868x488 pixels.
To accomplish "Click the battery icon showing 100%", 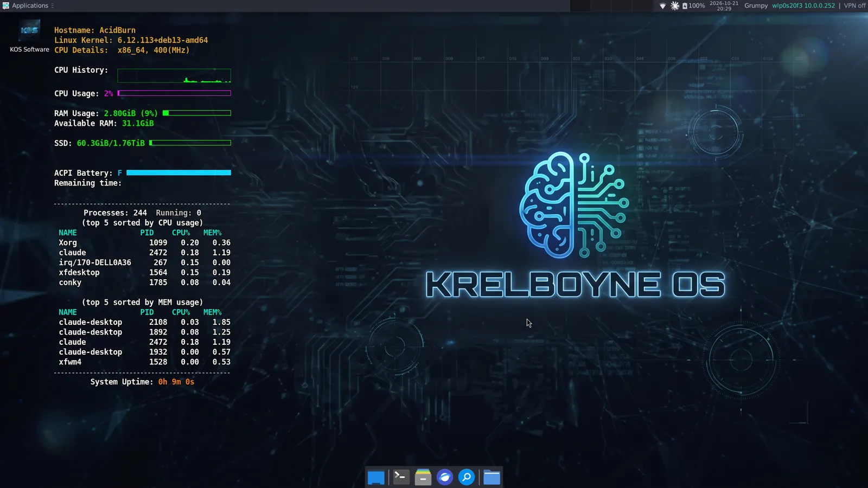I will (693, 6).
